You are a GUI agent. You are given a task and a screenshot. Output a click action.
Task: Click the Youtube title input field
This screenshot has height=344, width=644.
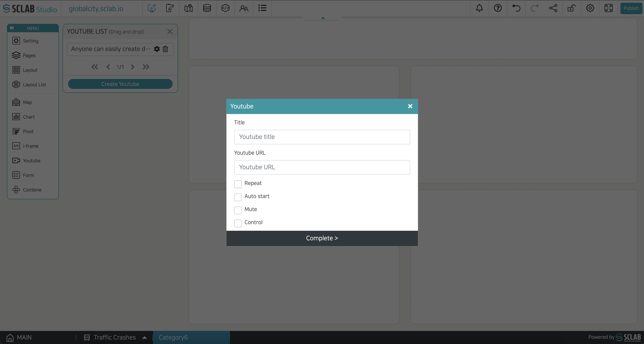pyautogui.click(x=322, y=136)
